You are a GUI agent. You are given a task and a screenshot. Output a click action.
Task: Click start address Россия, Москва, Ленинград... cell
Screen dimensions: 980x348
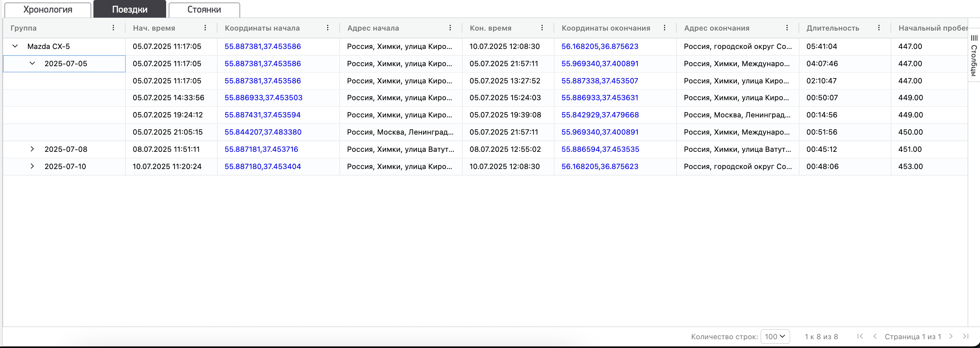coord(401,132)
